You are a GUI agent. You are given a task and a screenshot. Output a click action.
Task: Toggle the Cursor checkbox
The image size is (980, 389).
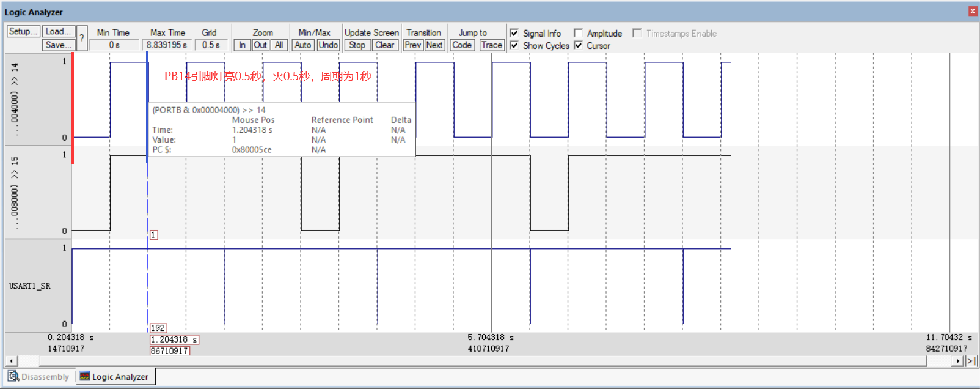(578, 45)
